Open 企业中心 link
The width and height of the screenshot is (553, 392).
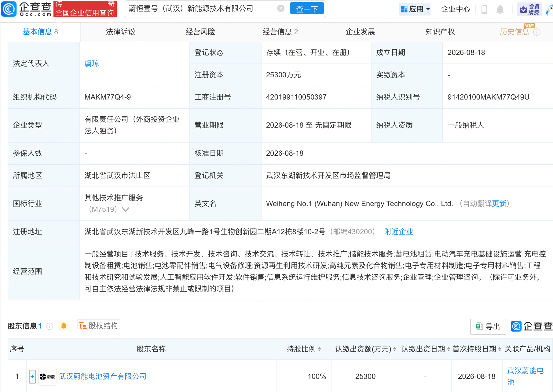coord(456,9)
